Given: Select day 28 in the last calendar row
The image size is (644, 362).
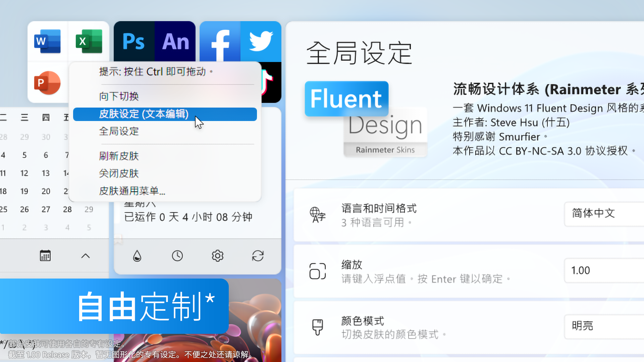Looking at the screenshot, I should pos(67,209).
